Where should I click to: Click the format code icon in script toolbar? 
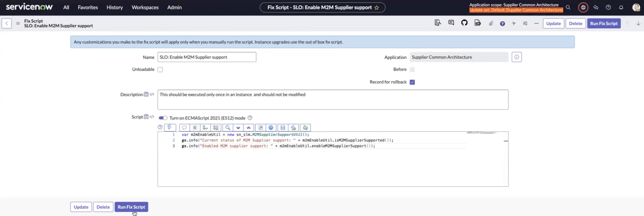pyautogui.click(x=195, y=128)
